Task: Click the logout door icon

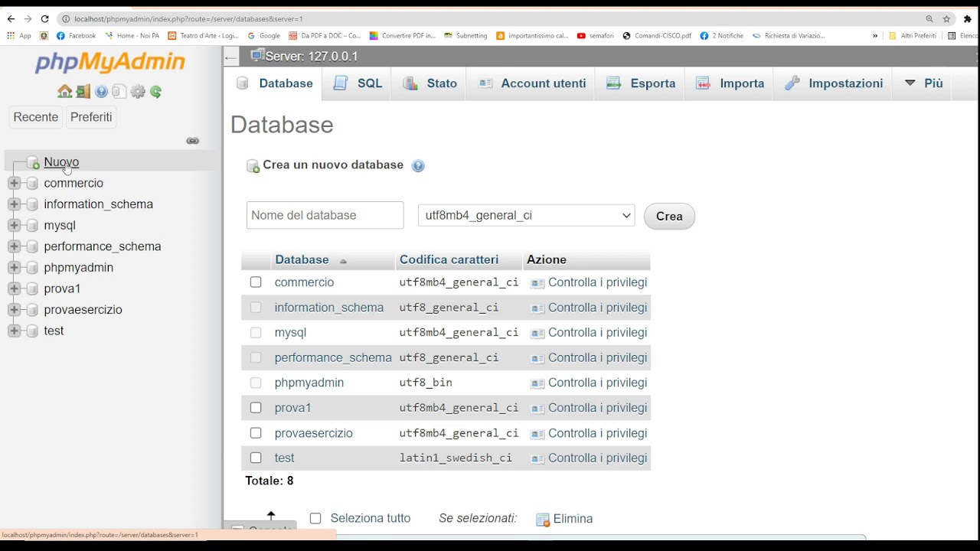Action: (83, 92)
